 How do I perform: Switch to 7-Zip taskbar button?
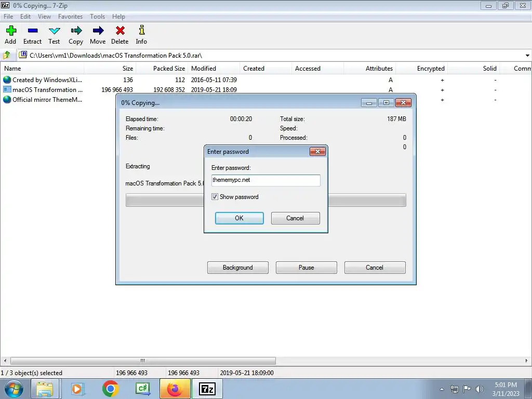tap(207, 389)
